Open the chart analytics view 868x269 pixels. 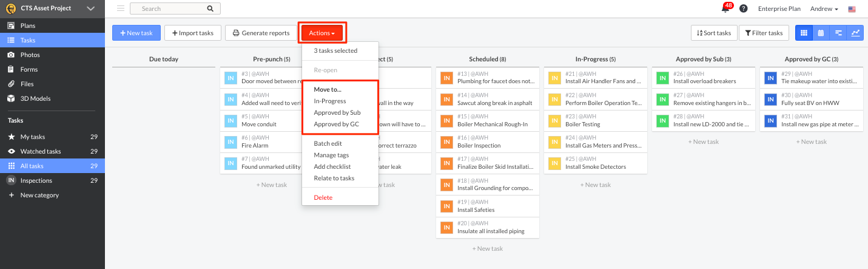pos(855,33)
